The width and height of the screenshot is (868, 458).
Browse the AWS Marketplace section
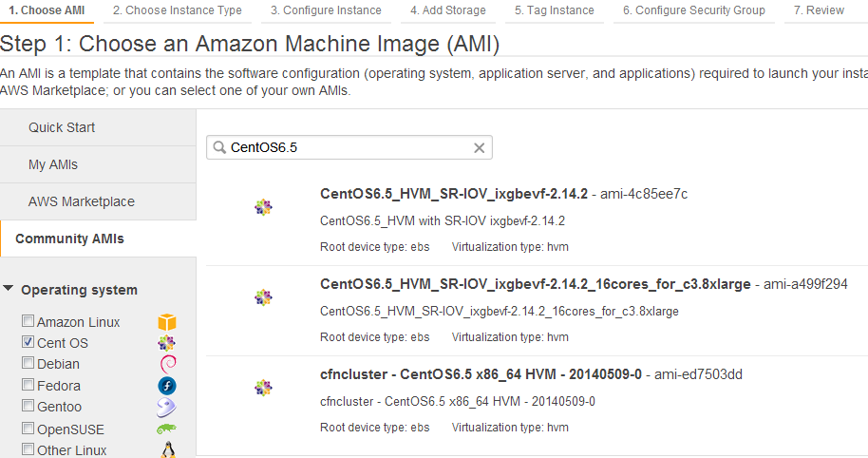coord(98,201)
